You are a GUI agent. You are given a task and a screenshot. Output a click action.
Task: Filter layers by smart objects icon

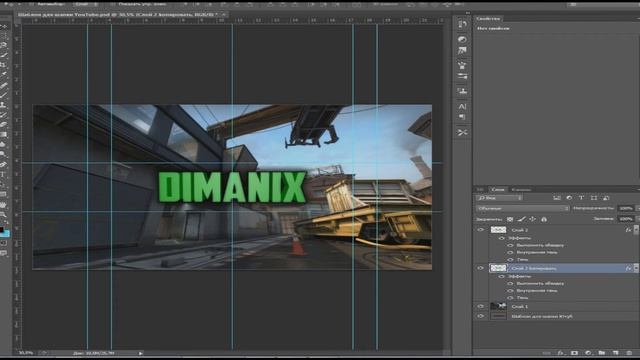[x=606, y=198]
